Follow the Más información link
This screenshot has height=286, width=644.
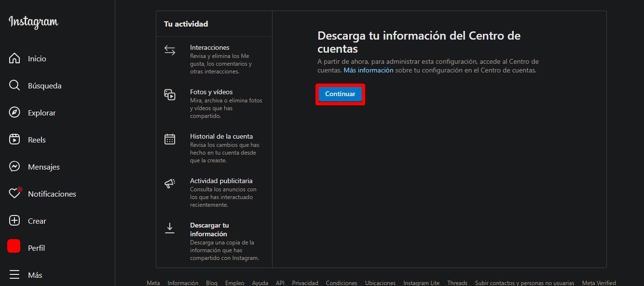click(368, 70)
